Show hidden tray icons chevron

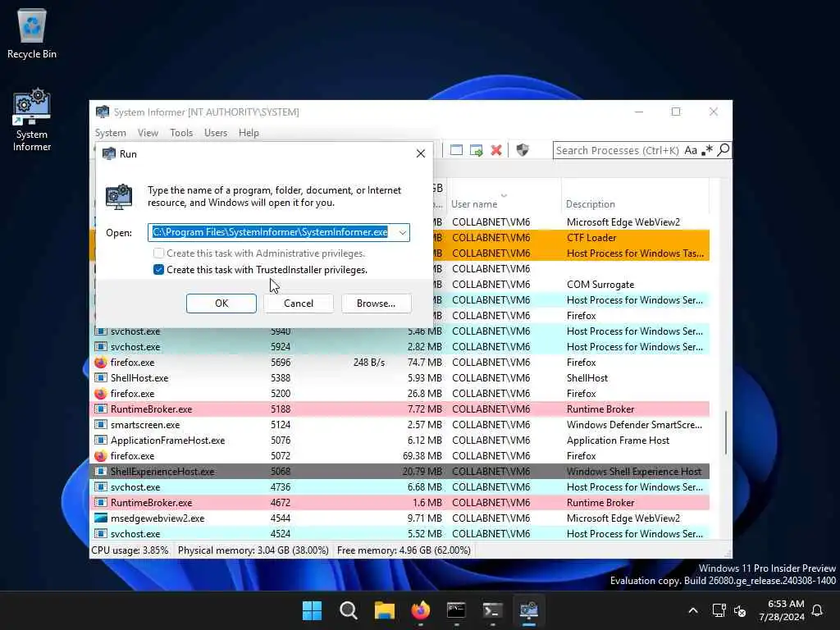[692, 610]
